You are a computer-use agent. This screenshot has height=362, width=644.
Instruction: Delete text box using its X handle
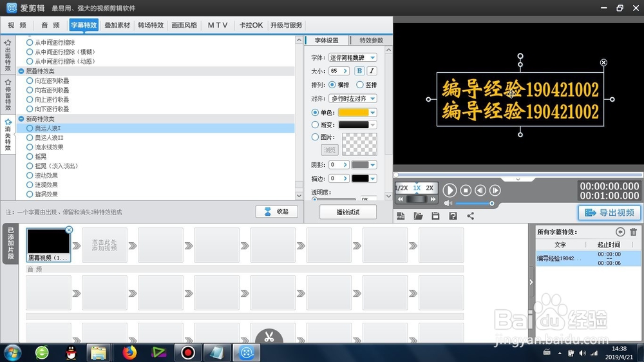[x=603, y=62]
